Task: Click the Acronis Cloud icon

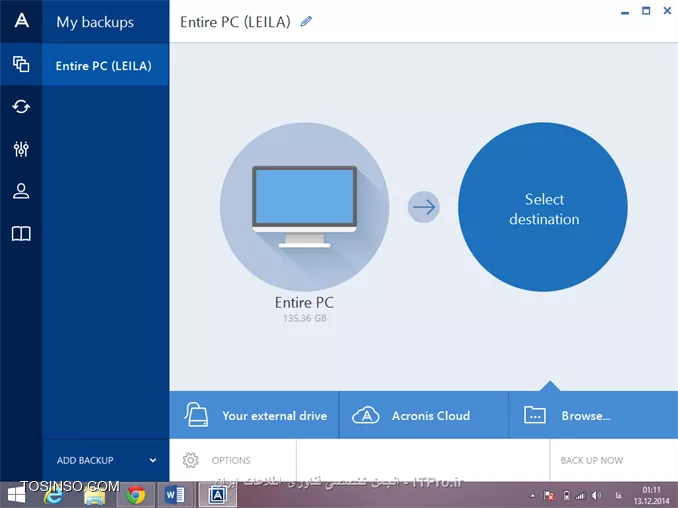Action: tap(366, 415)
